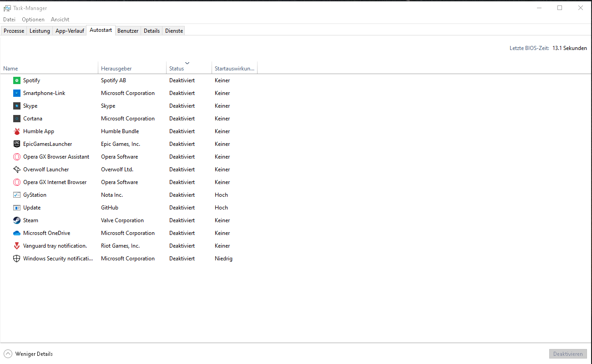Switch to the Prozesse tab
The width and height of the screenshot is (592, 364).
14,31
